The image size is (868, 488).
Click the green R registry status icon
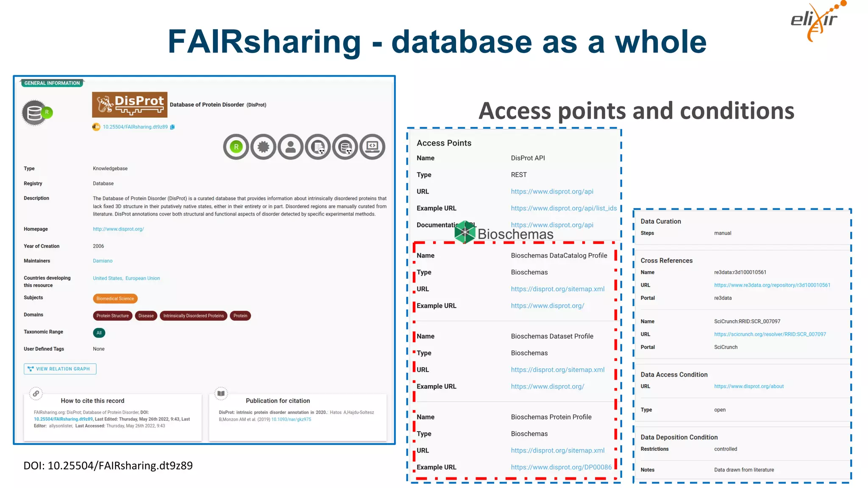click(x=236, y=147)
